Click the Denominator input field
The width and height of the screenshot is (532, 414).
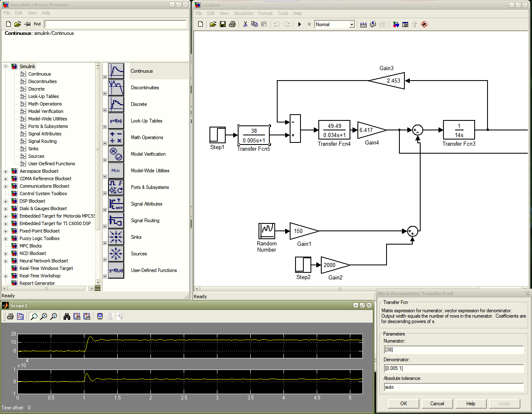453,368
